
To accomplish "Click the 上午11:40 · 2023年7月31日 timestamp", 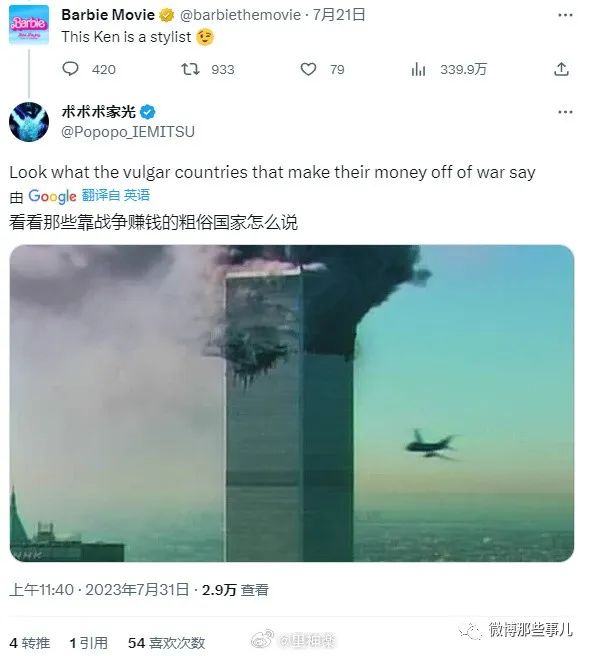I will [x=99, y=590].
